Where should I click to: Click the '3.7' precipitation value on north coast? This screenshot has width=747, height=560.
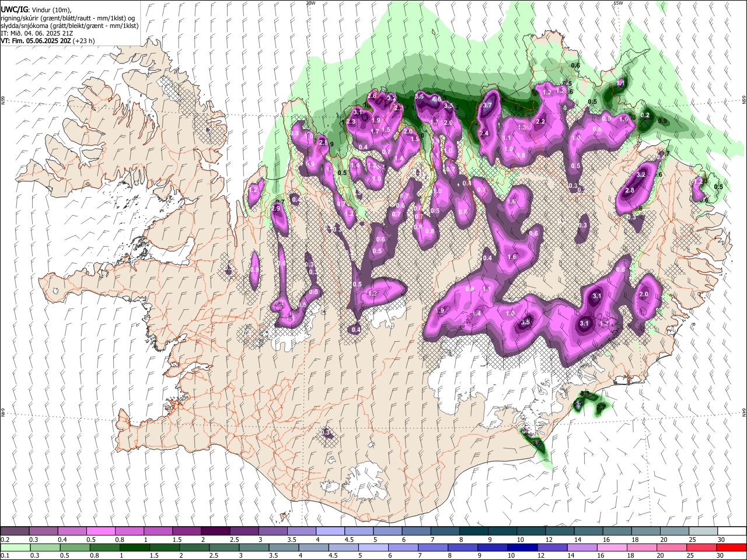pyautogui.click(x=488, y=106)
